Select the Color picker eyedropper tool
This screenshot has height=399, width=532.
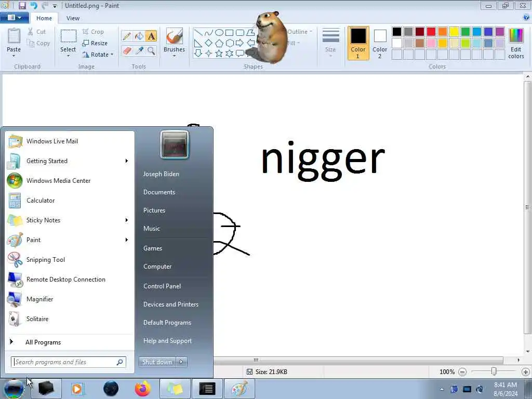(x=139, y=51)
